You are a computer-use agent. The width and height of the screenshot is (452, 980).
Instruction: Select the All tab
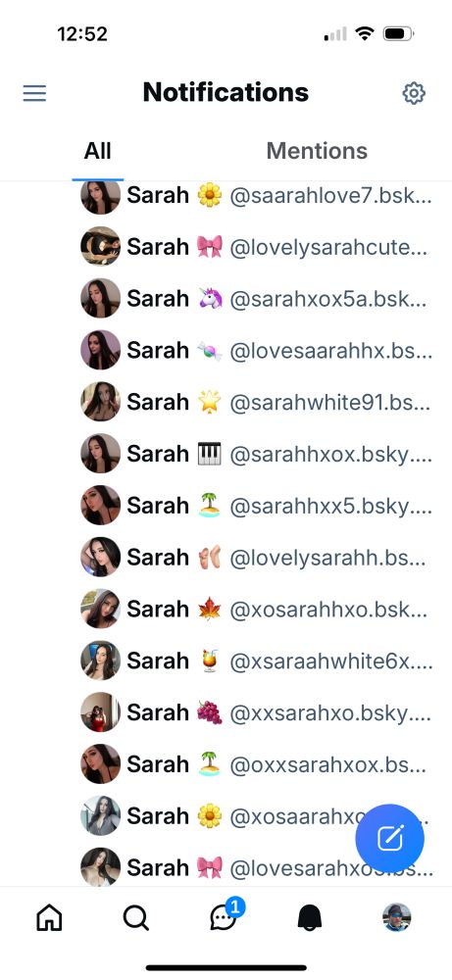point(97,151)
